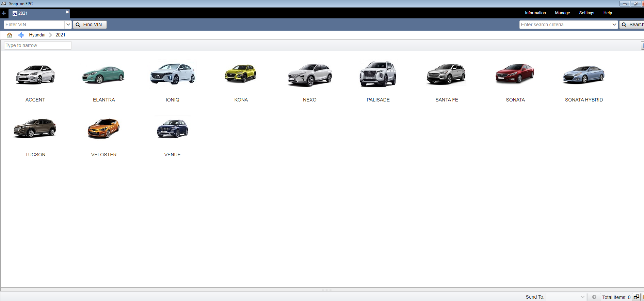644x301 pixels.
Task: Click the PALISADE model label
Action: coord(378,100)
